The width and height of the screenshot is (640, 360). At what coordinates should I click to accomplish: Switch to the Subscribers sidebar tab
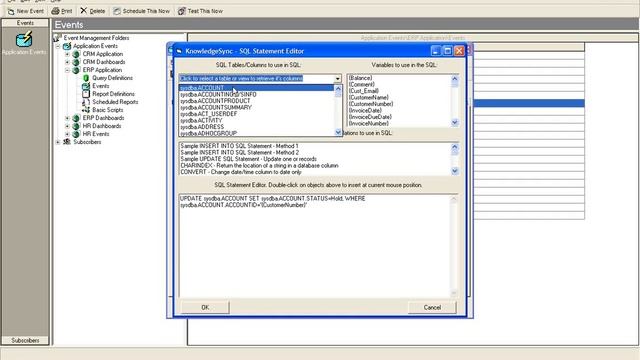pos(25,340)
